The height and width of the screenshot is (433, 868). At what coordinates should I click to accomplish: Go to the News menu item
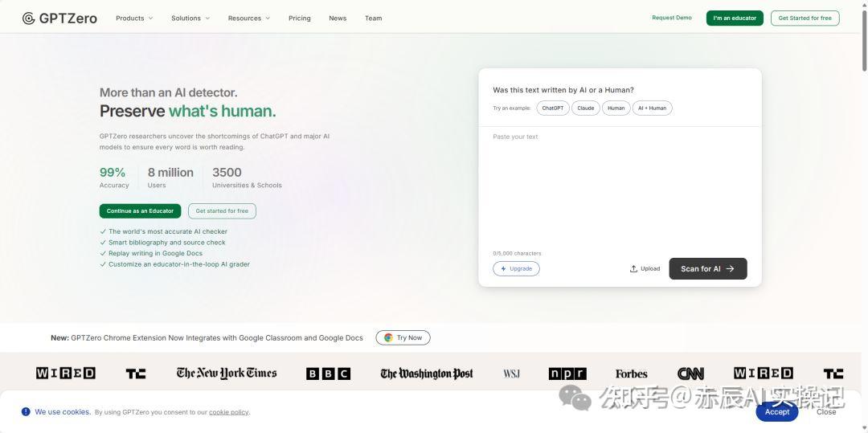tap(338, 18)
